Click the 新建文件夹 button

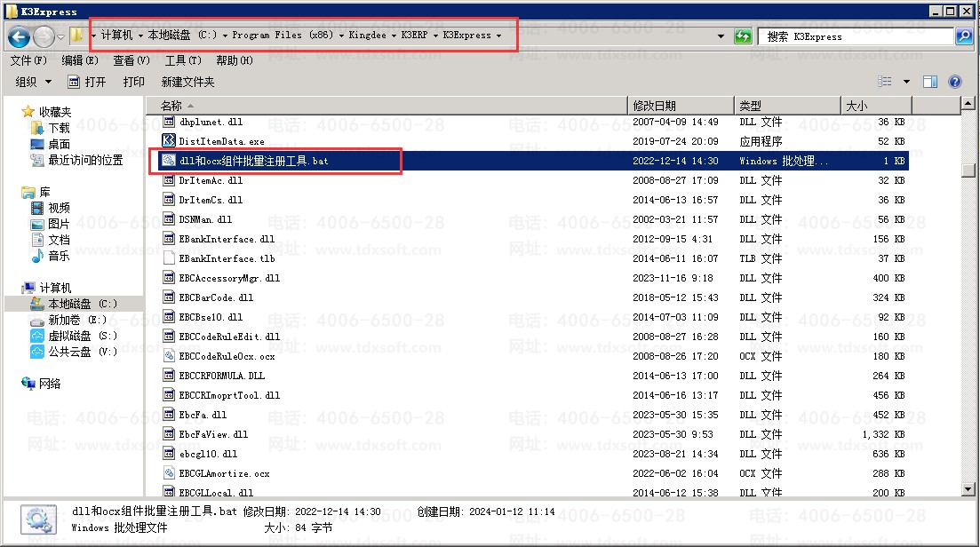click(x=187, y=82)
